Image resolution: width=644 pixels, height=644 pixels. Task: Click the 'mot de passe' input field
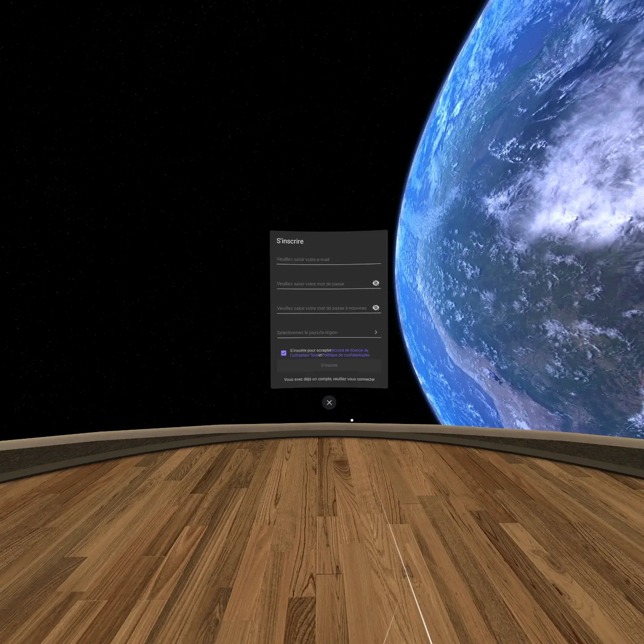(322, 284)
